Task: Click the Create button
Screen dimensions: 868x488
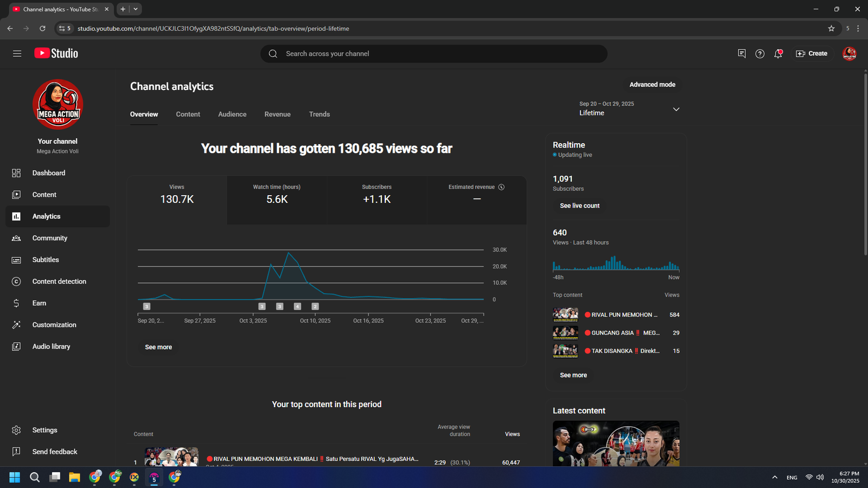Action: coord(812,54)
